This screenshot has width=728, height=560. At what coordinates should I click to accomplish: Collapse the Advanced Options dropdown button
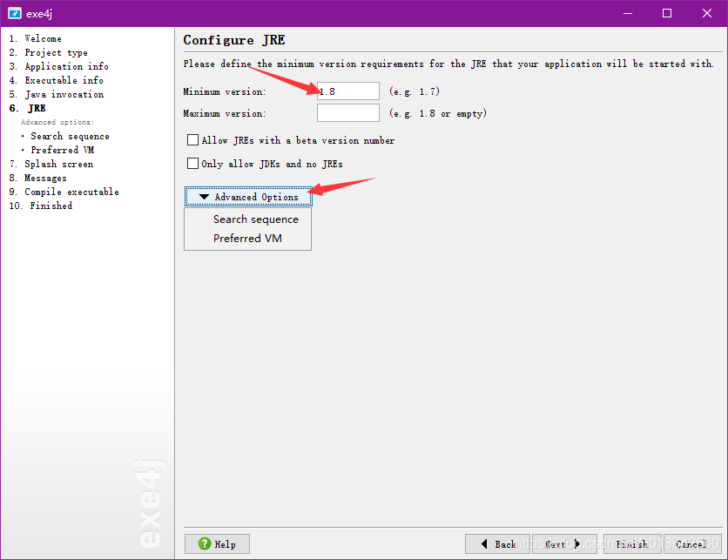pyautogui.click(x=248, y=197)
